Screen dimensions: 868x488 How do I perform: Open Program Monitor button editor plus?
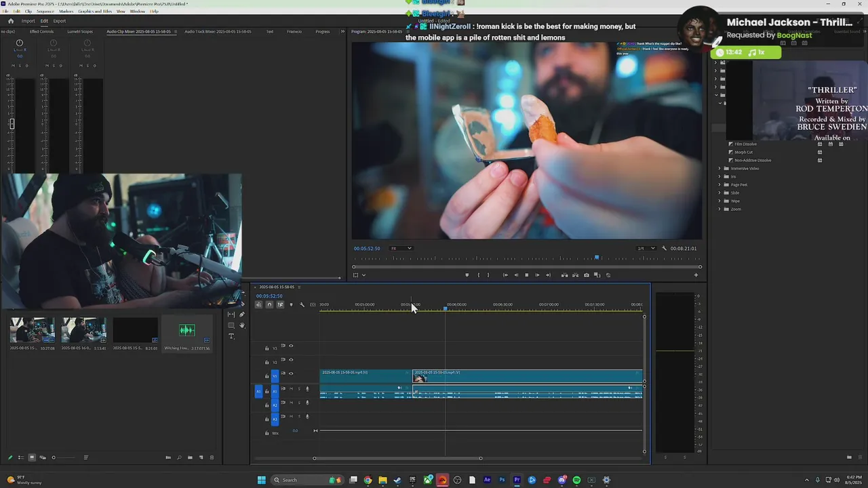coord(696,275)
